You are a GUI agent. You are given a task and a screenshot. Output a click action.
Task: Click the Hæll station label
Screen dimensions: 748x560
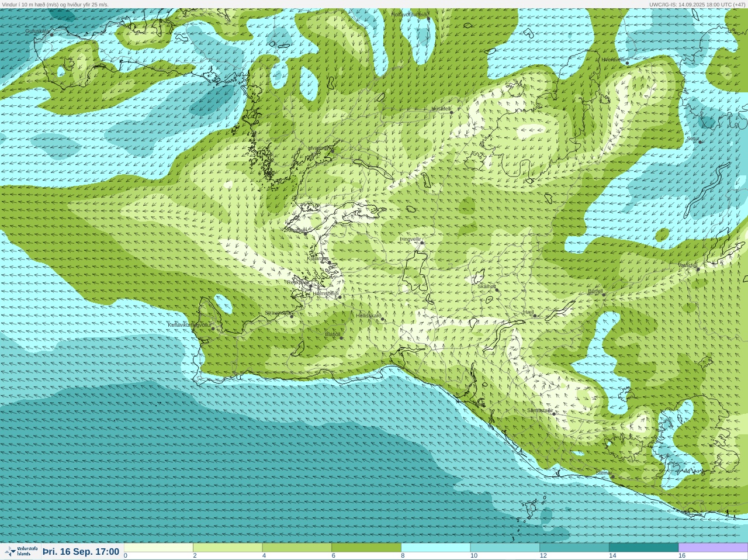click(528, 312)
